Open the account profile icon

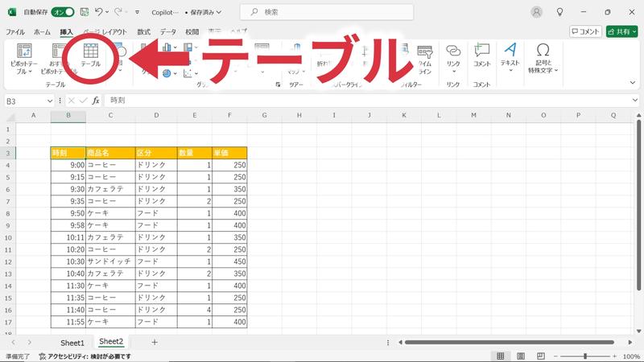[x=536, y=12]
